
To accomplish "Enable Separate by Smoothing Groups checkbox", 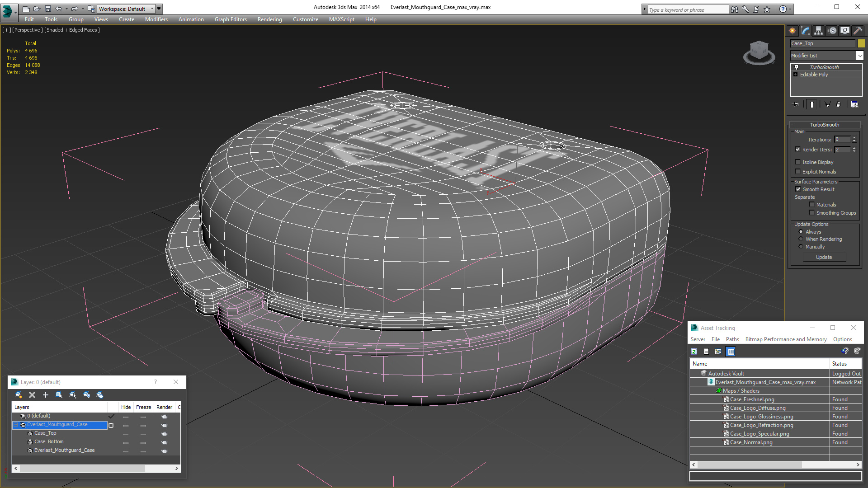I will click(x=811, y=212).
